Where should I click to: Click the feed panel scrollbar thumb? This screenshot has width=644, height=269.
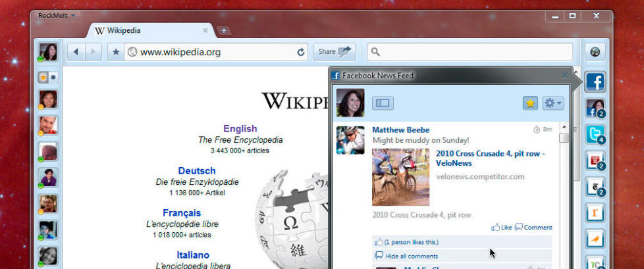[x=564, y=138]
